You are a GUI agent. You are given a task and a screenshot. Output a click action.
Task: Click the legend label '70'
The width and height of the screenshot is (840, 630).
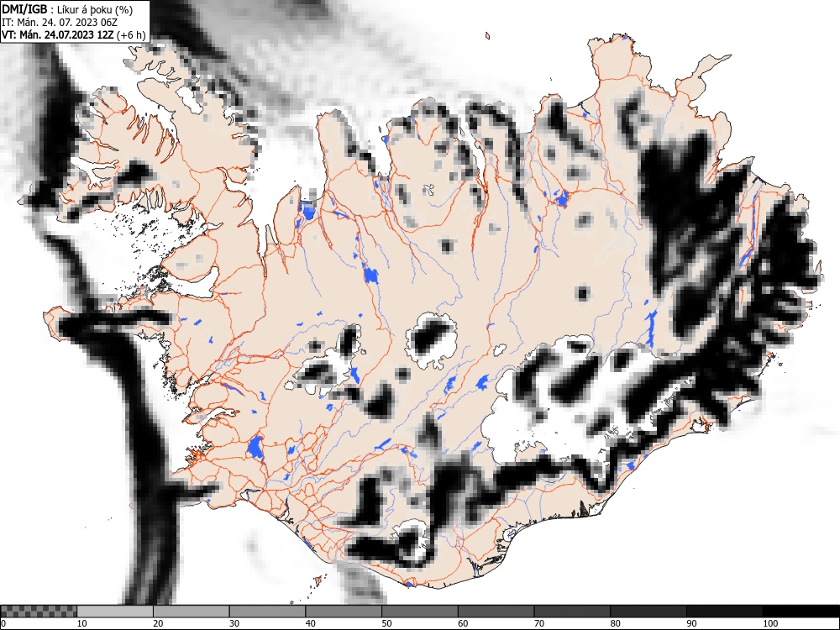pyautogui.click(x=539, y=623)
